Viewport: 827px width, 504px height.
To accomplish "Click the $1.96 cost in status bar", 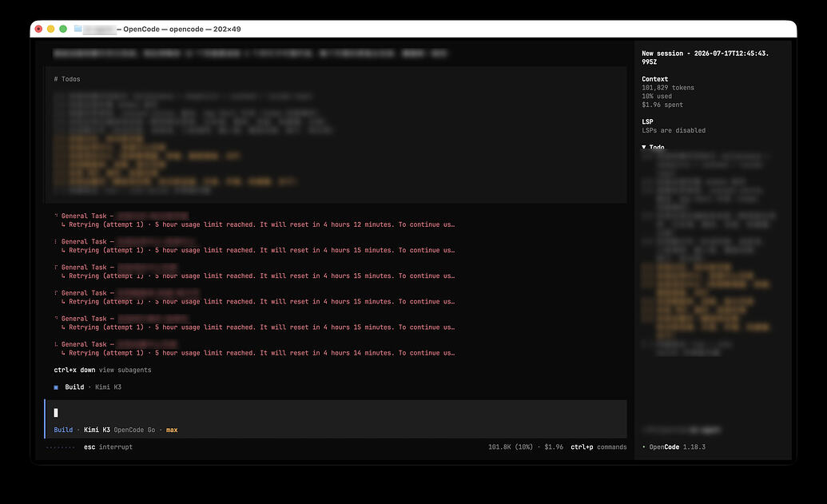I will coord(553,447).
